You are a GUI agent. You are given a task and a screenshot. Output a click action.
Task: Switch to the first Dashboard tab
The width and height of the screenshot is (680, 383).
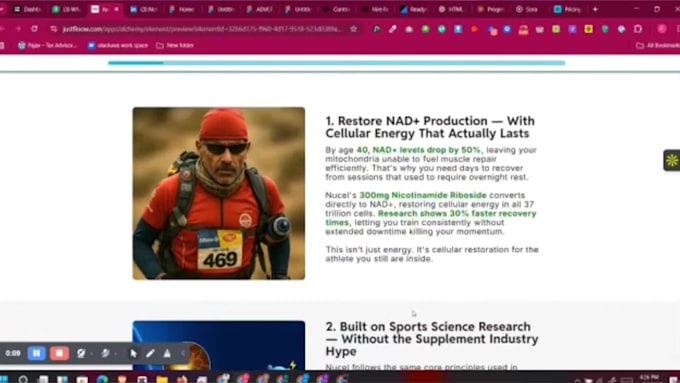[x=27, y=9]
